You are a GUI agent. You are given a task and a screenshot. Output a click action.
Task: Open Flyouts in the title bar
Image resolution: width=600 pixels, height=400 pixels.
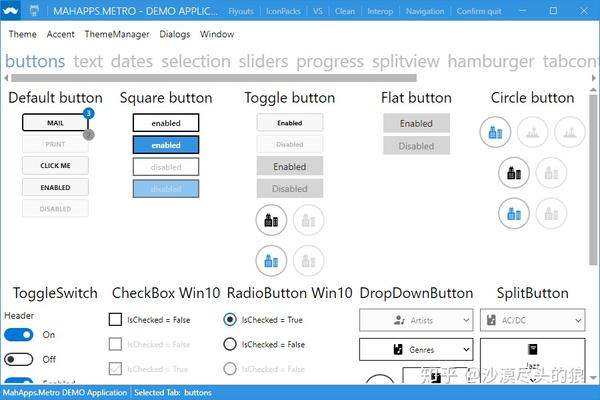pyautogui.click(x=241, y=11)
